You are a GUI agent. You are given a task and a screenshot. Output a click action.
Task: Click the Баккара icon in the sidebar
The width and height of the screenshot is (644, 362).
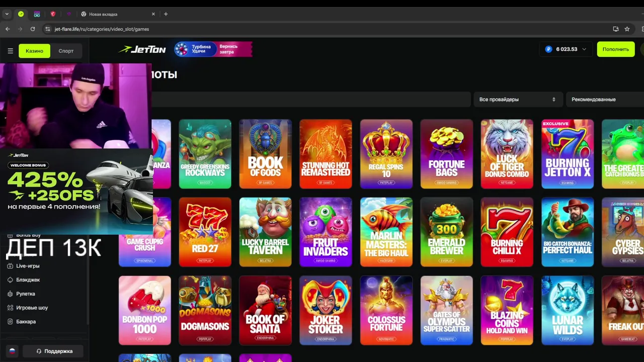(10, 322)
